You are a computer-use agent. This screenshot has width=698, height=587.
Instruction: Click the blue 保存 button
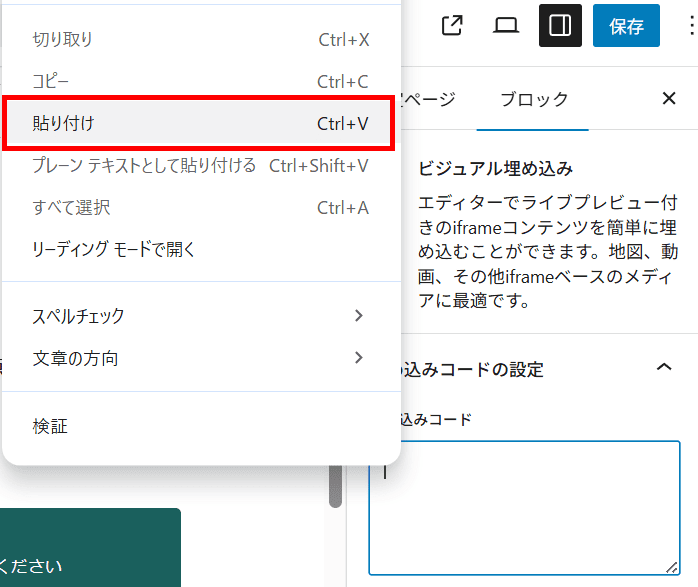pyautogui.click(x=626, y=26)
